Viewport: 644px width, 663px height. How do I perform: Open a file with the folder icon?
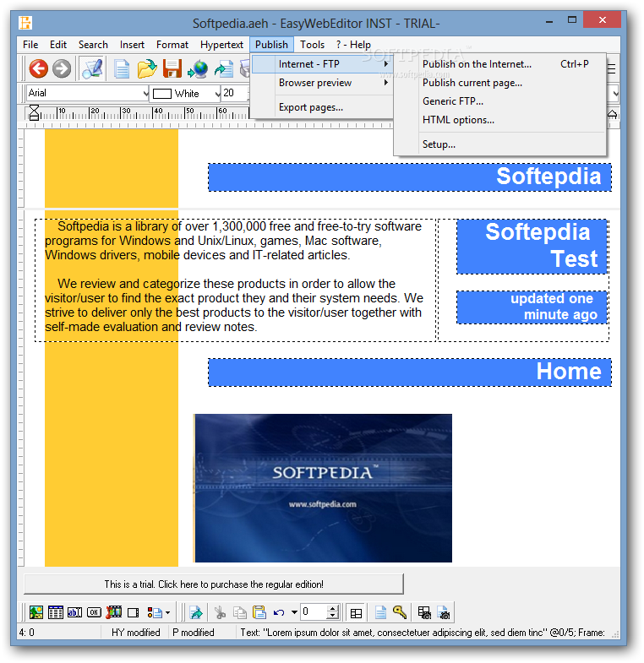coord(147,69)
